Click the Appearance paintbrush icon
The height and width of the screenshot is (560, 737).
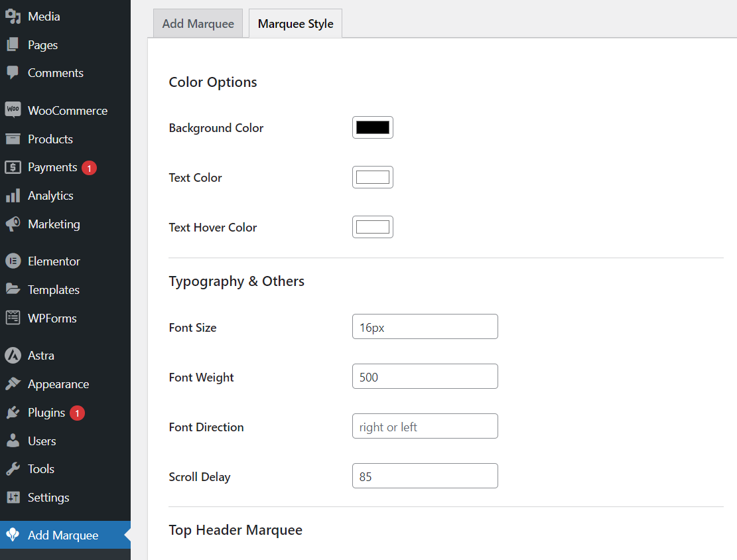13,384
